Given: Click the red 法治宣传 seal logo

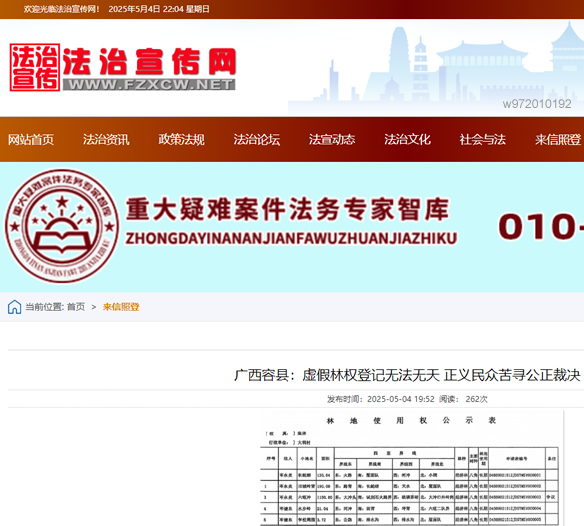Looking at the screenshot, I should 35,67.
